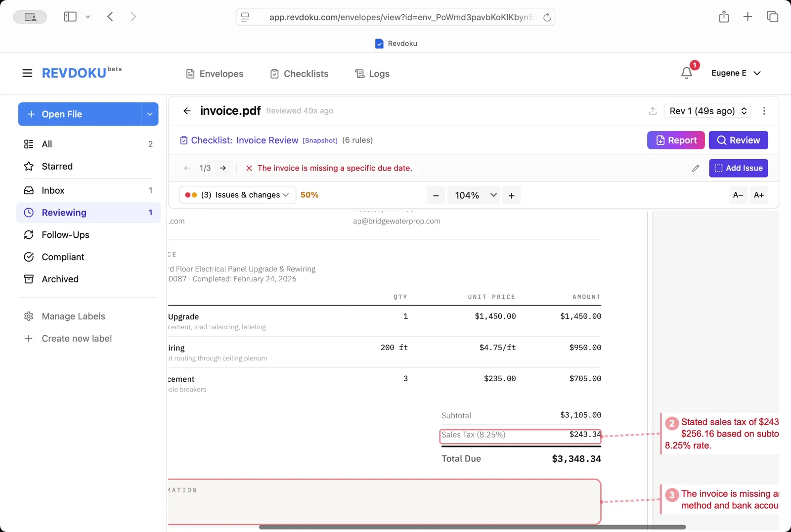Viewport: 791px width, 532px height.
Task: Click the upload icon beside revision selector
Action: click(x=653, y=111)
